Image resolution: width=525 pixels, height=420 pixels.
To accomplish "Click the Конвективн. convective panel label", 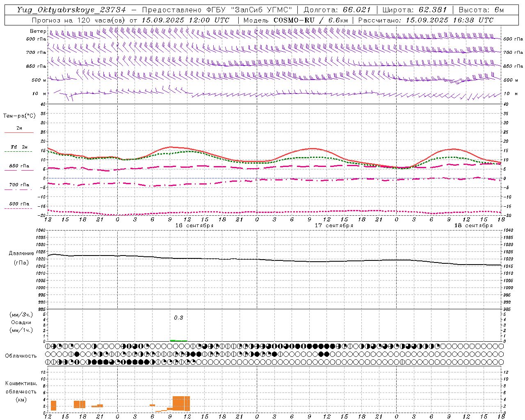I will click(21, 383).
